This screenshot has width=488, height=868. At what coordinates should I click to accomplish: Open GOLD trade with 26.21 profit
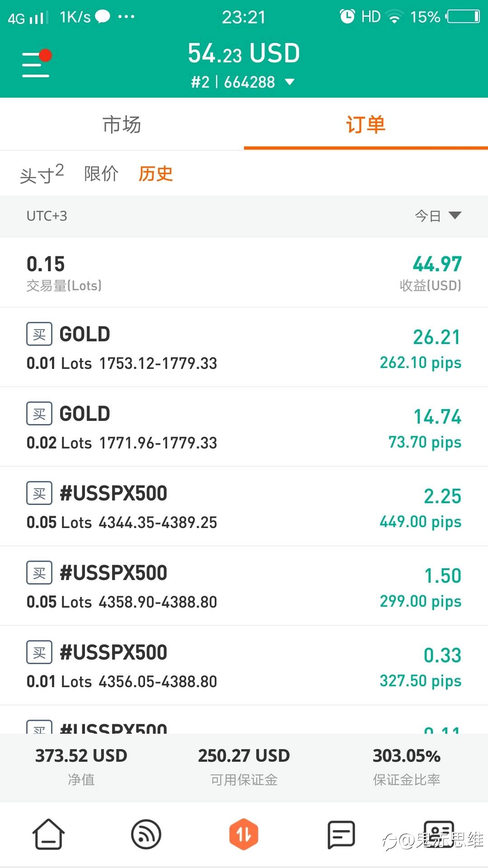(244, 347)
